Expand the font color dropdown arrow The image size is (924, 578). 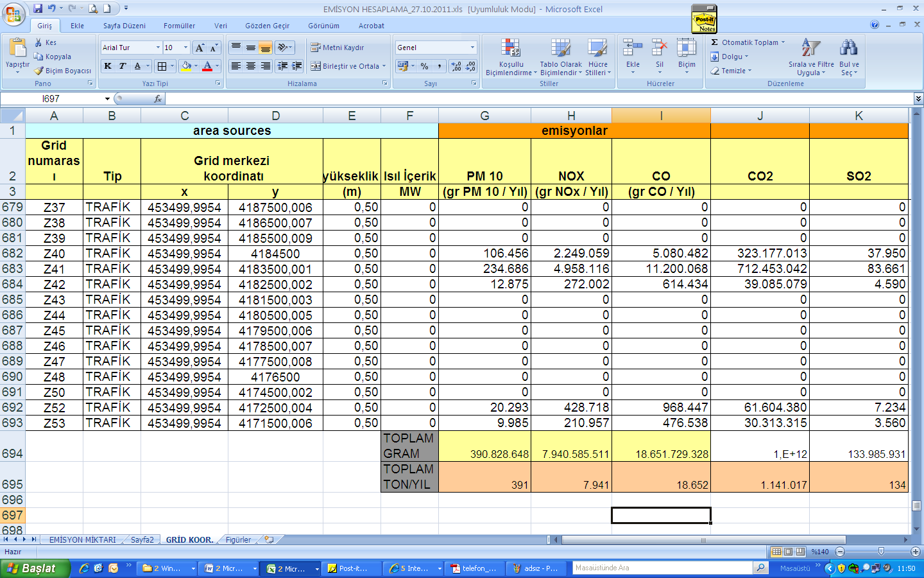coord(217,66)
